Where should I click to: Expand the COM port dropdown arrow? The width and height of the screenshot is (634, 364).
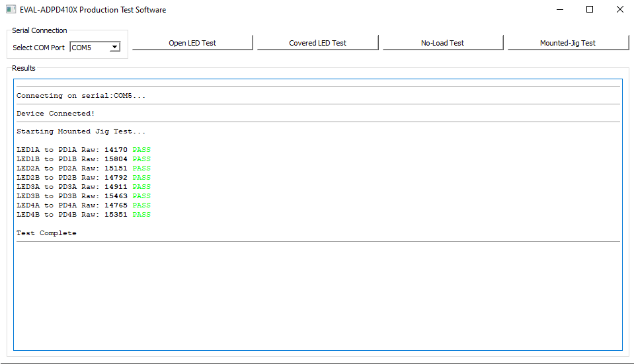pos(114,47)
